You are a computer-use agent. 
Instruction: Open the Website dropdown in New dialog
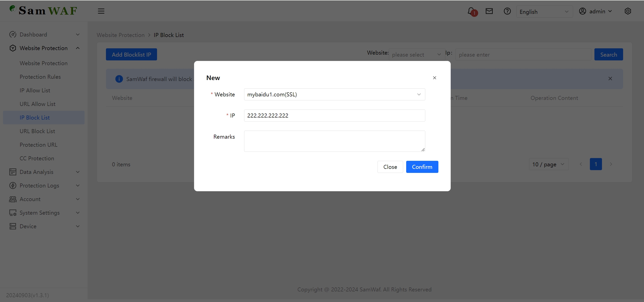(x=334, y=94)
